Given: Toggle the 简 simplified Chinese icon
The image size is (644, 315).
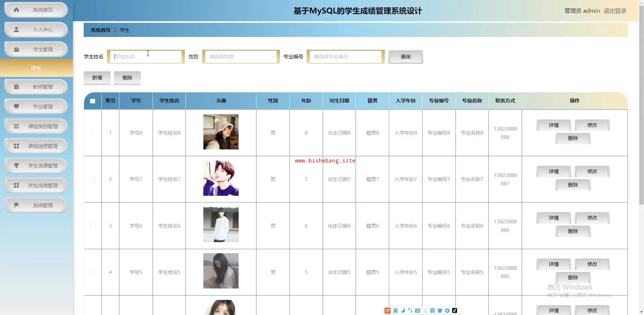Looking at the screenshot, I should [432, 311].
